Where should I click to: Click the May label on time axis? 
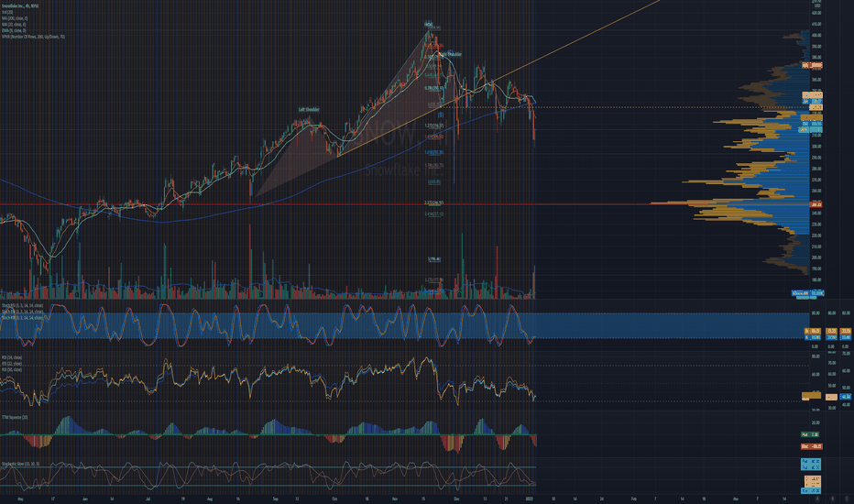click(x=21, y=499)
